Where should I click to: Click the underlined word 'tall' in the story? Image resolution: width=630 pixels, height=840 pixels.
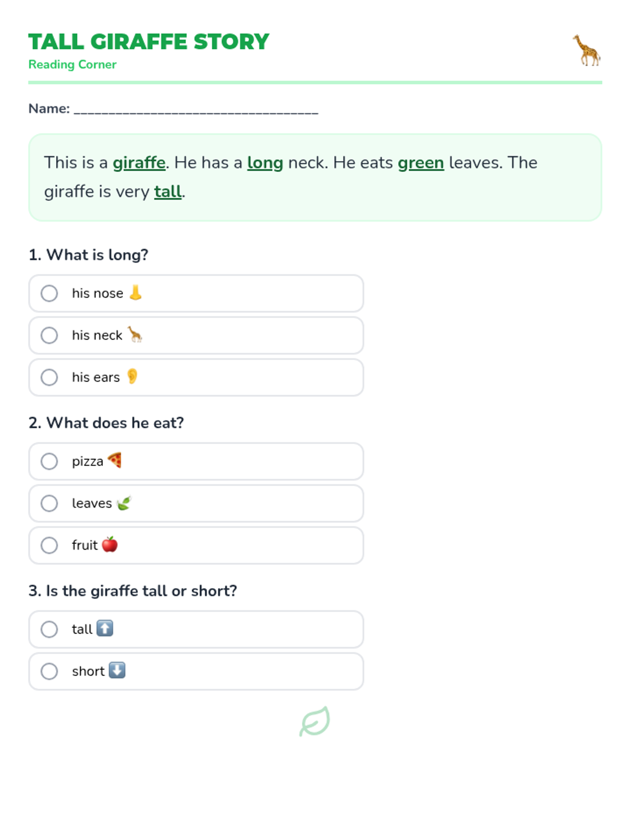coord(167,192)
